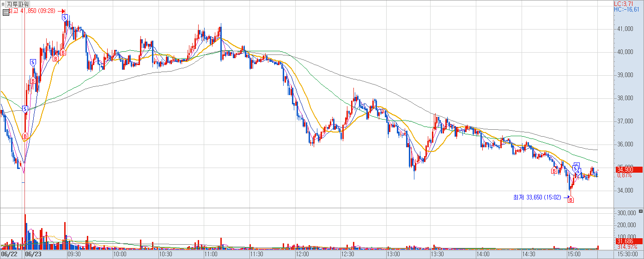Click the 36,000 price axis label
644x259 pixels.
point(625,145)
